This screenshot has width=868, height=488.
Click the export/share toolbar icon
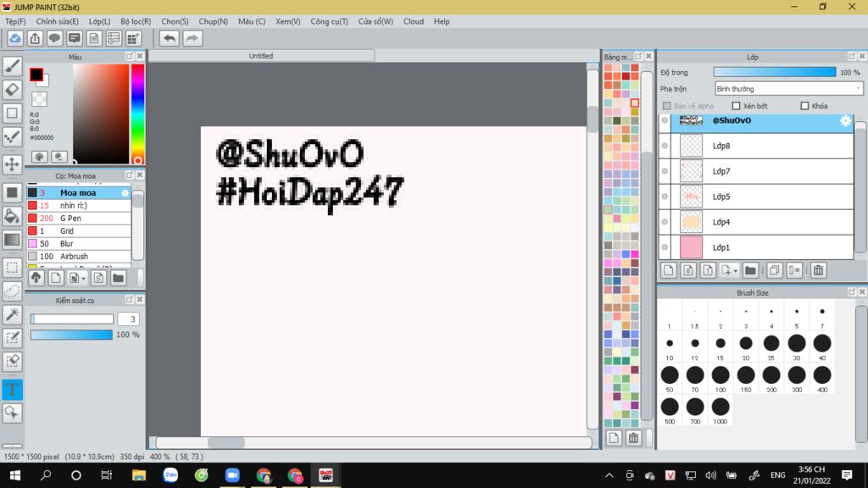pyautogui.click(x=35, y=38)
